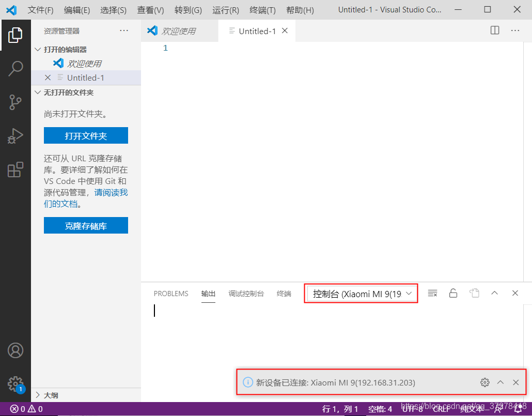Dismiss the new device connected notification
Screen dimensions: 532x416
515,382
